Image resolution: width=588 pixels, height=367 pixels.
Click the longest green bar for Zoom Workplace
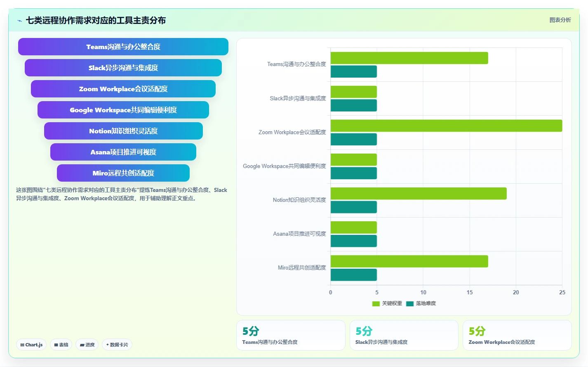pyautogui.click(x=446, y=125)
